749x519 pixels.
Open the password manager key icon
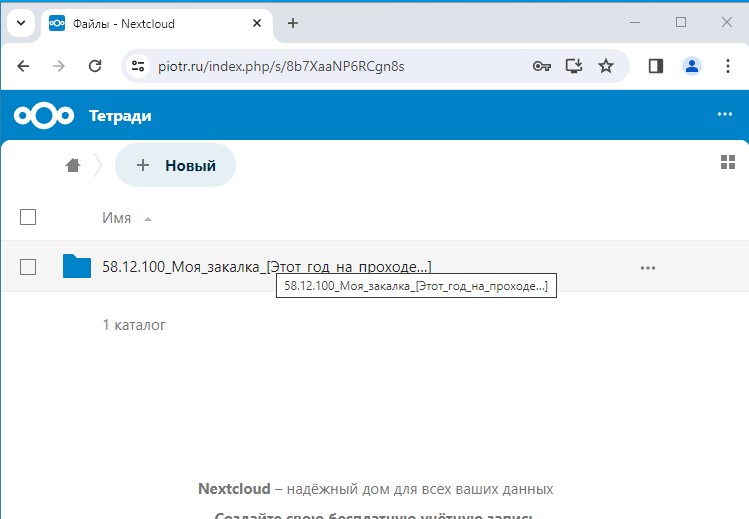tap(541, 66)
